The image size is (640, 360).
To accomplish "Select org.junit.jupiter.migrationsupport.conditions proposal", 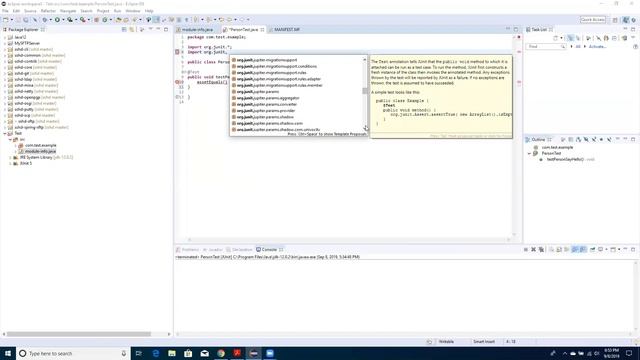I will click(x=297, y=66).
